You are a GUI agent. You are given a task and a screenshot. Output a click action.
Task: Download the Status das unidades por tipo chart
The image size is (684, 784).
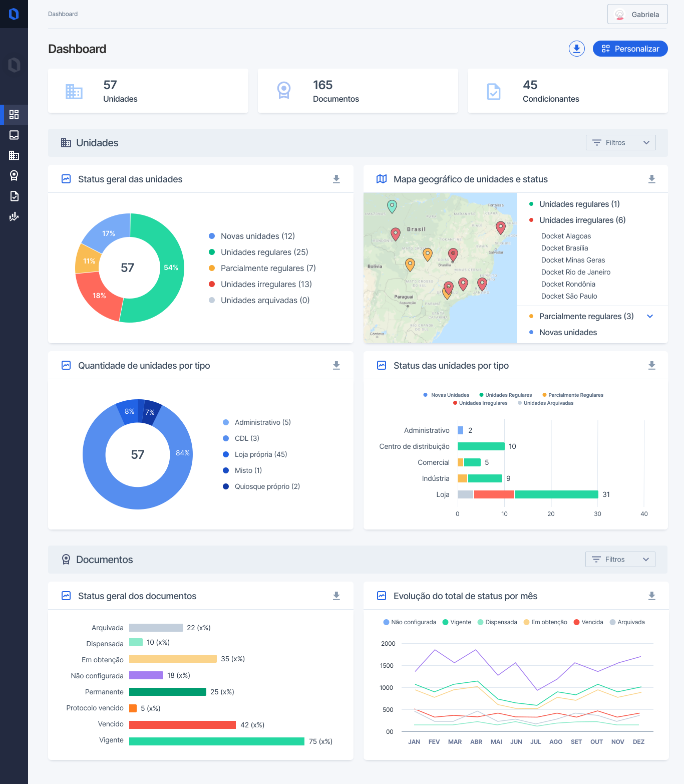tap(652, 365)
